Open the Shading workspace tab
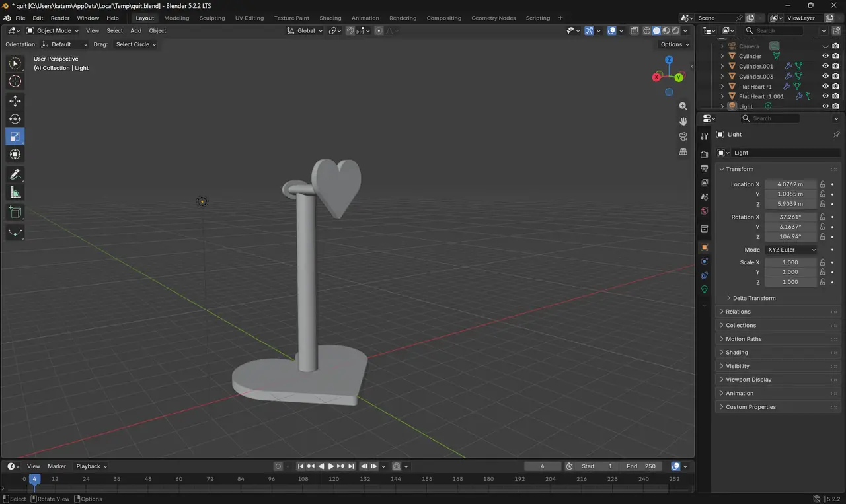Image resolution: width=846 pixels, height=504 pixels. (x=330, y=18)
